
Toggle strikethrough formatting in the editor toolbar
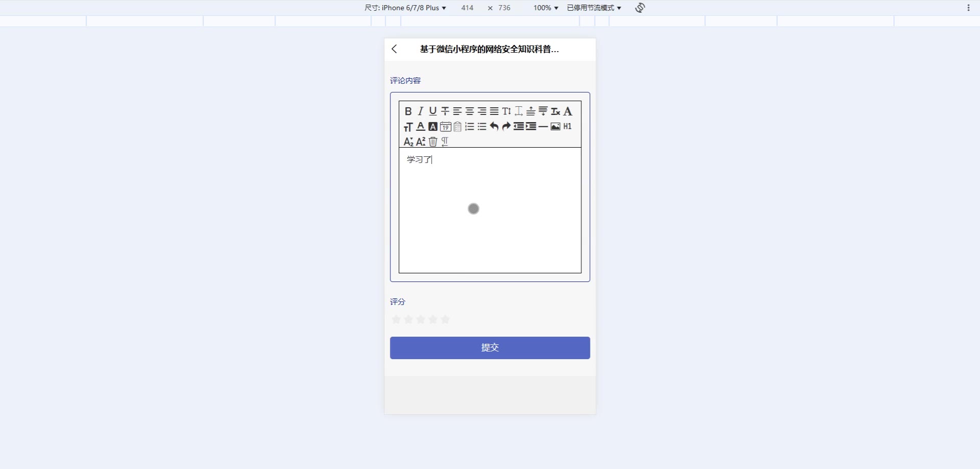(x=445, y=111)
